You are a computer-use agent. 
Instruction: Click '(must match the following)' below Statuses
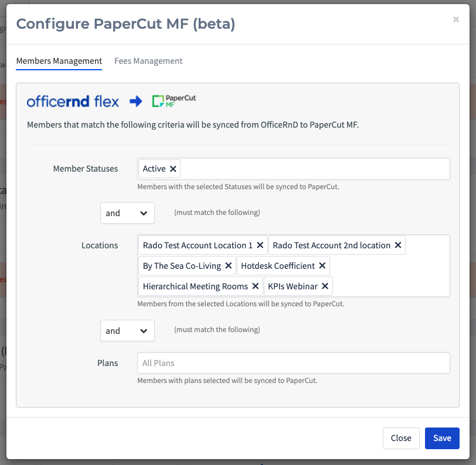(x=217, y=213)
